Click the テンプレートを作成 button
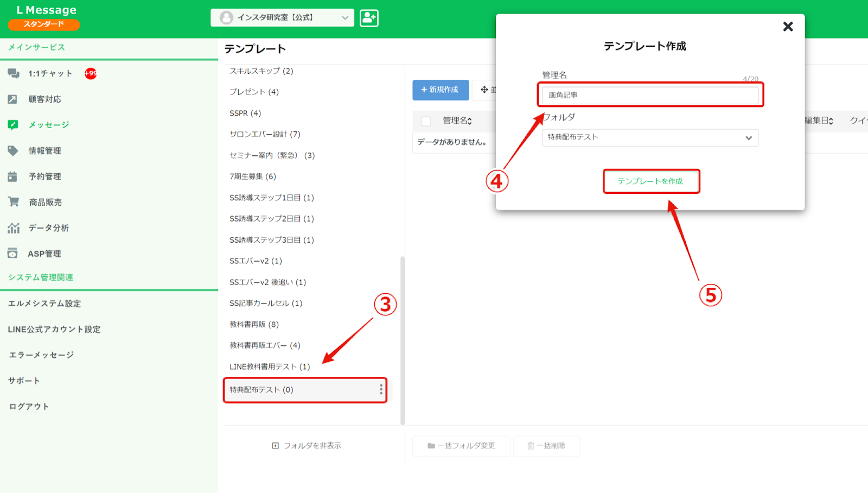Viewport: 868px width, 493px height. point(650,181)
